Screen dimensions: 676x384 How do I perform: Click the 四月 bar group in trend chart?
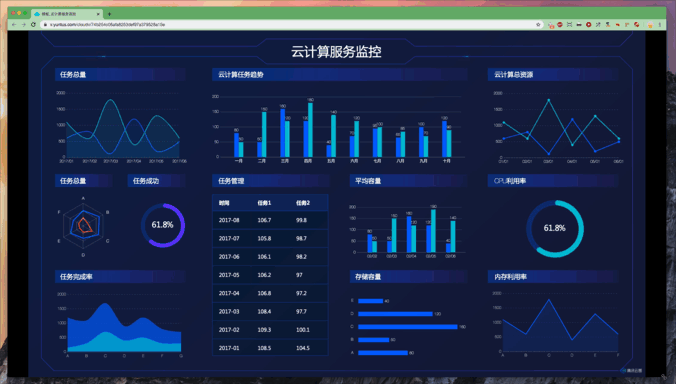308,129
